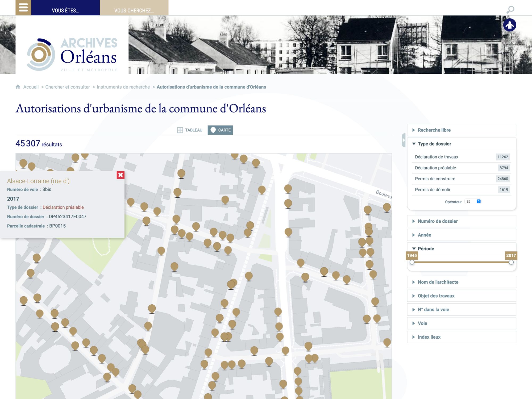Open the Vous cherchez… tab
The height and width of the screenshot is (399, 532).
pos(134,10)
